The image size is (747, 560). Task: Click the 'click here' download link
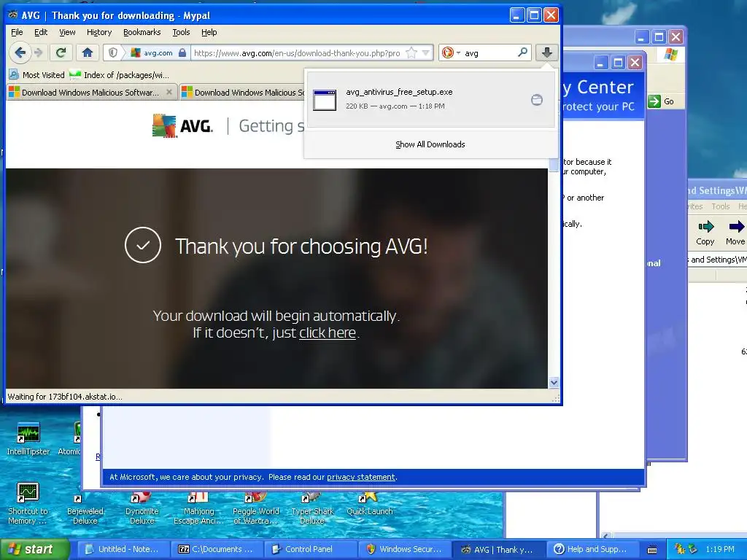pyautogui.click(x=328, y=332)
